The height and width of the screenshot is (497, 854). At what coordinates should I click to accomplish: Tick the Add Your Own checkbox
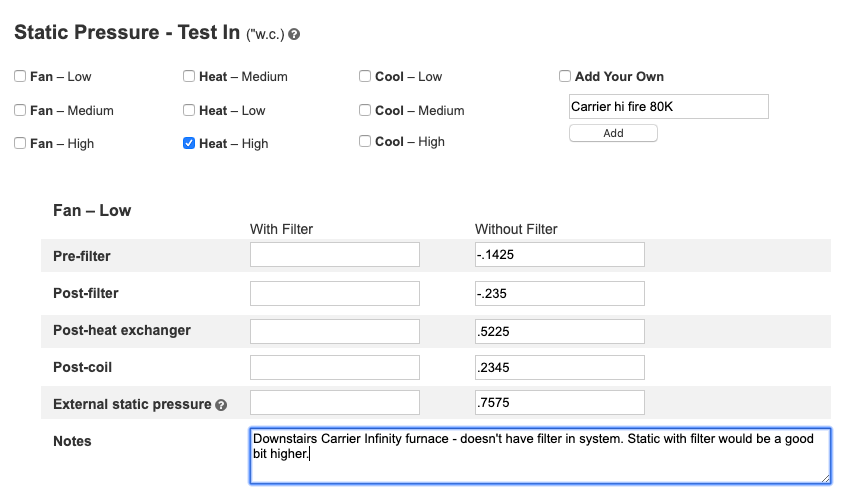(565, 76)
